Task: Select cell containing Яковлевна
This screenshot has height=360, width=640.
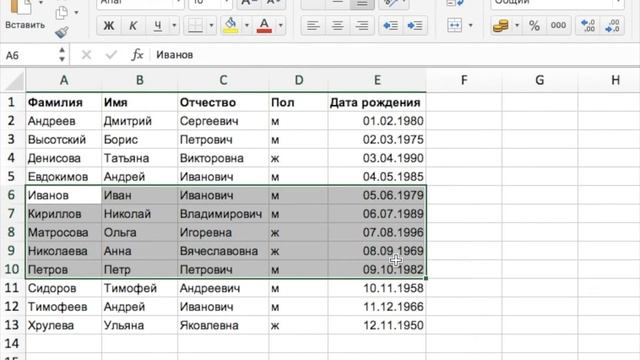Action: [x=223, y=325]
